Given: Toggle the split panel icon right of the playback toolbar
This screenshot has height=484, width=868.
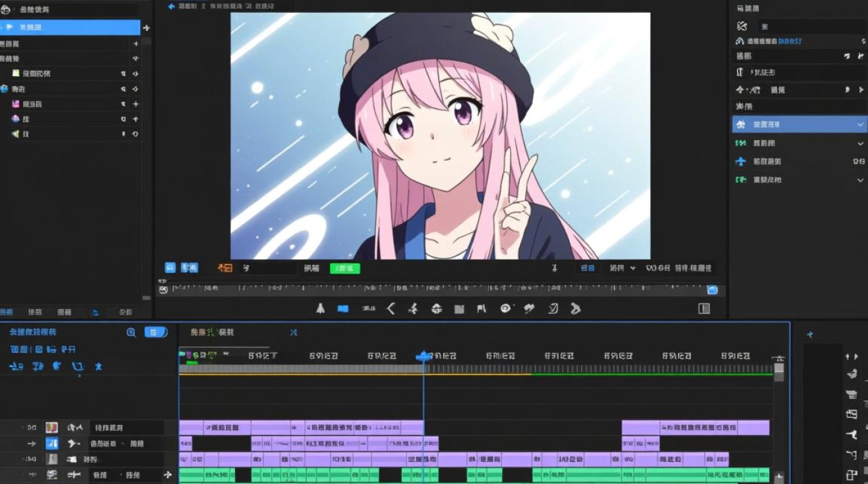Looking at the screenshot, I should (704, 309).
